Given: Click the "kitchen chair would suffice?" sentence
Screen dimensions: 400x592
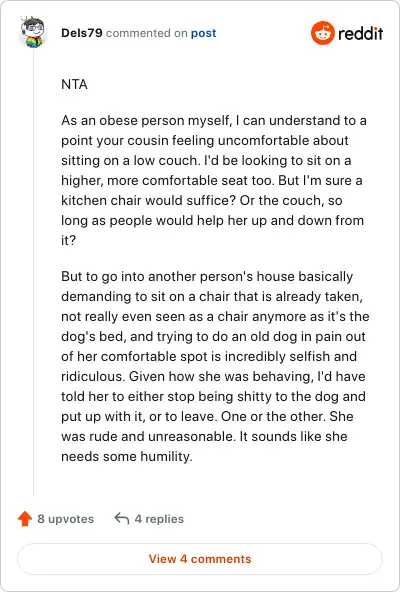Looking at the screenshot, I should (148, 200).
